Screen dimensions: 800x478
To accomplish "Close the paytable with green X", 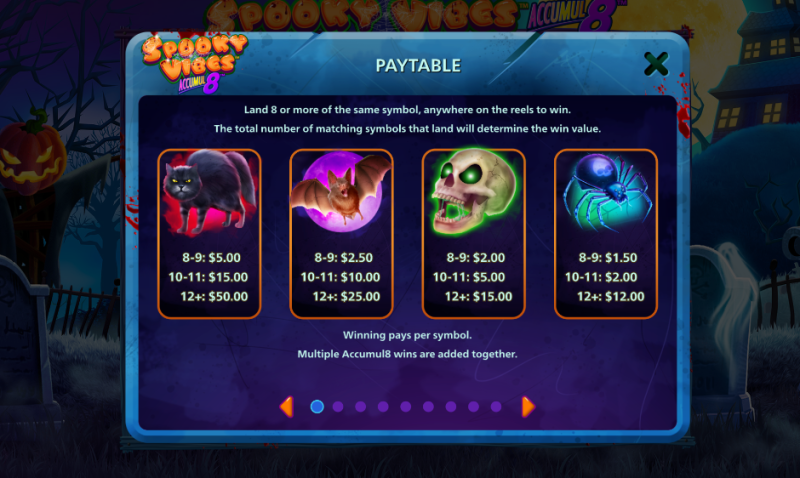I will pyautogui.click(x=656, y=64).
